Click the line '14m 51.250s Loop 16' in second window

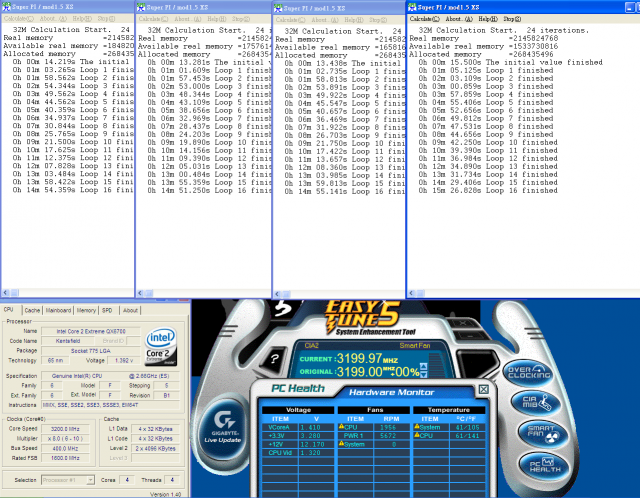coord(209,191)
